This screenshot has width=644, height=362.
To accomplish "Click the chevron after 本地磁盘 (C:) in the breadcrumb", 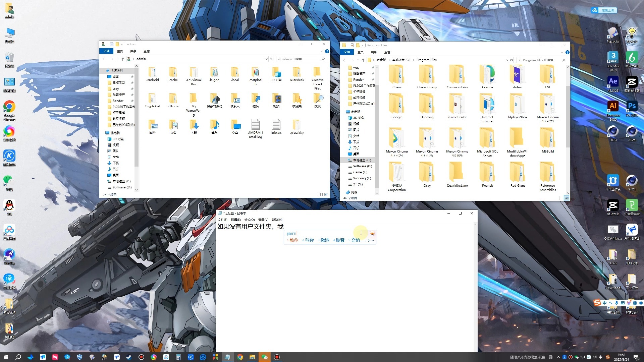I will 413,60.
